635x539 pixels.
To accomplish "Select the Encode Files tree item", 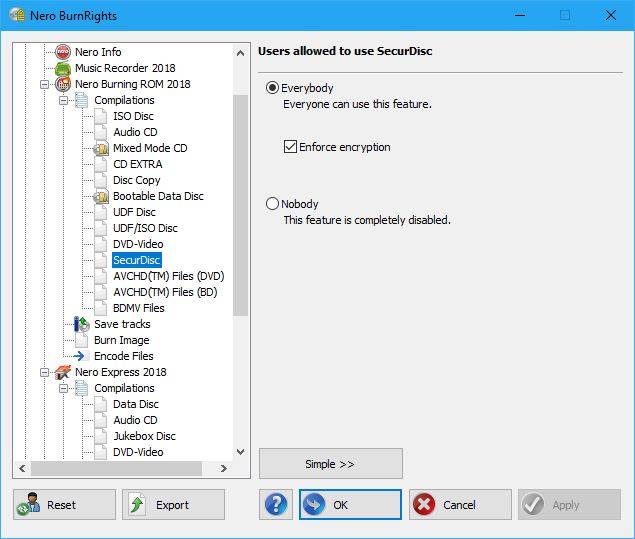I will click(x=124, y=356).
